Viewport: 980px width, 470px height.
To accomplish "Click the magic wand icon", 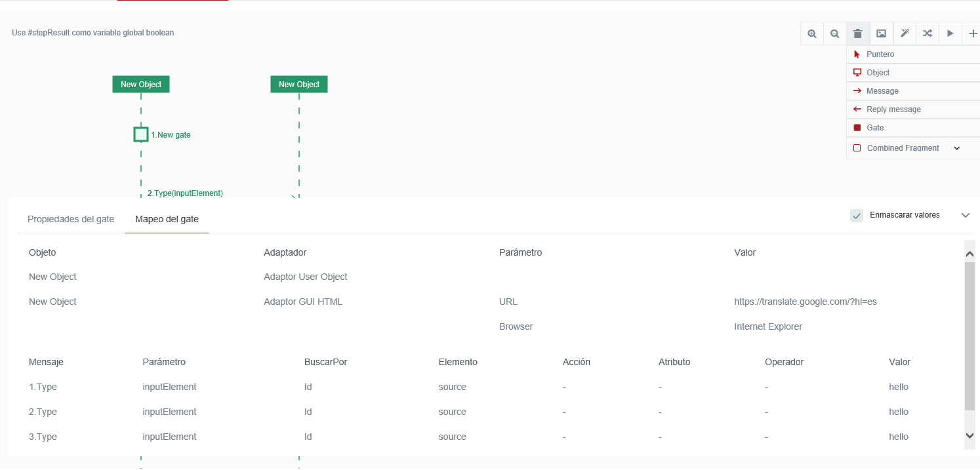I will coord(904,33).
